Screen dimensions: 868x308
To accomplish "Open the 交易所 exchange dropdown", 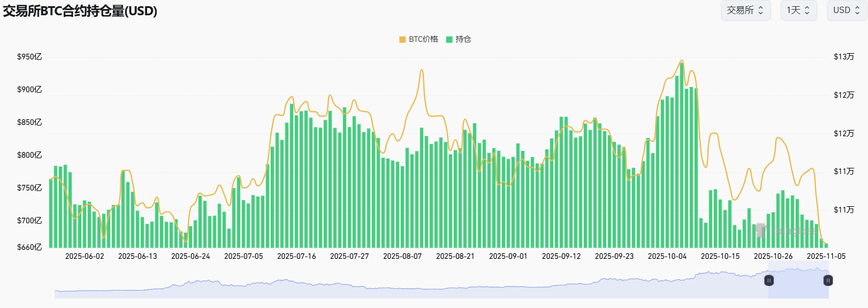I will 745,10.
